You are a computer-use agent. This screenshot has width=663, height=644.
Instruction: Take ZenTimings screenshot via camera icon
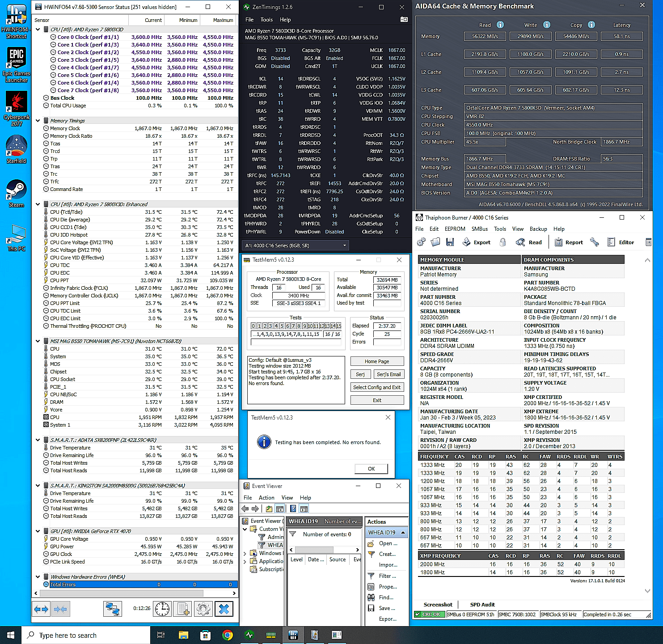coord(404,19)
